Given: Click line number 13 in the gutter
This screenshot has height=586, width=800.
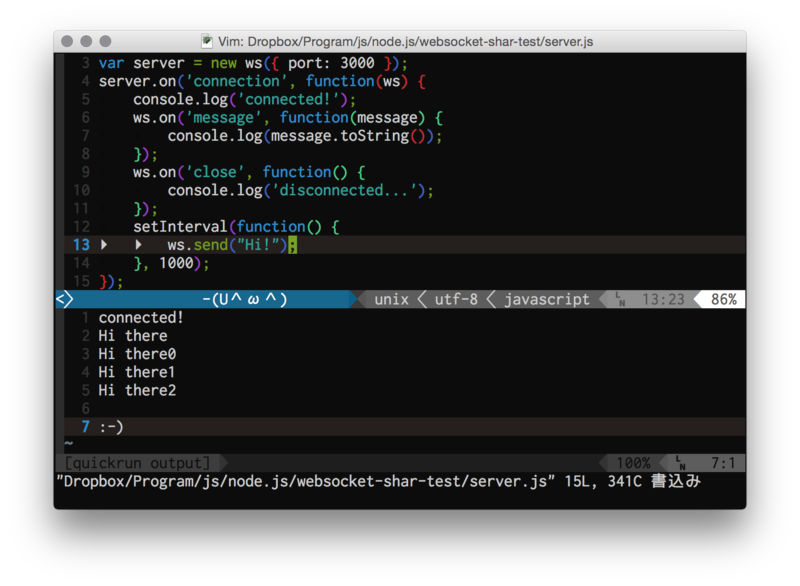Looking at the screenshot, I should click(81, 245).
